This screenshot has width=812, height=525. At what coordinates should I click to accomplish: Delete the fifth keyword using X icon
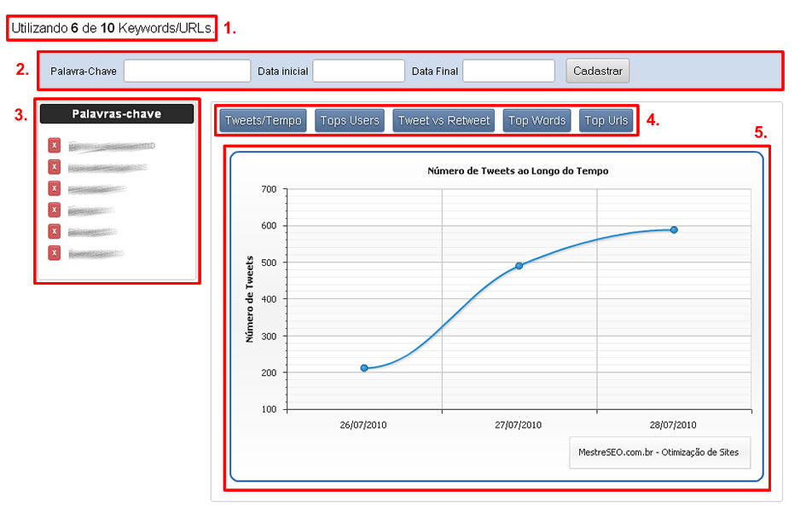point(55,231)
